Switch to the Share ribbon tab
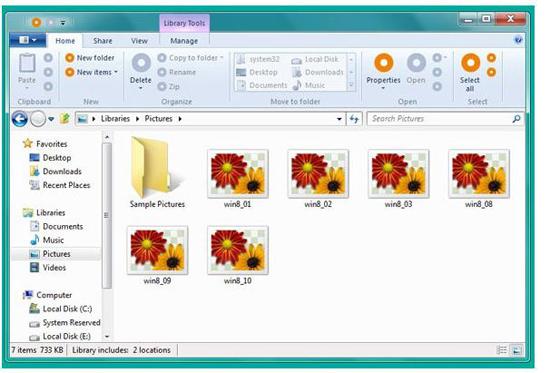 tap(103, 41)
